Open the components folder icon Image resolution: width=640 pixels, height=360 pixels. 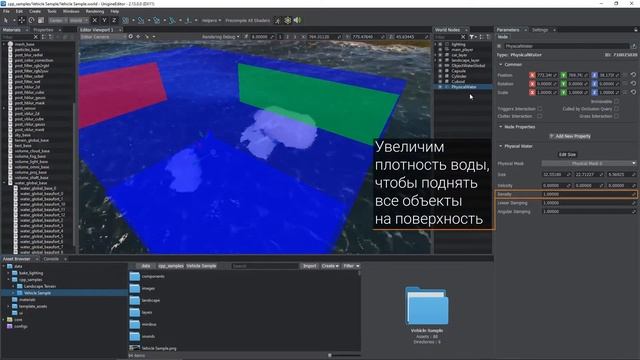pos(135,276)
